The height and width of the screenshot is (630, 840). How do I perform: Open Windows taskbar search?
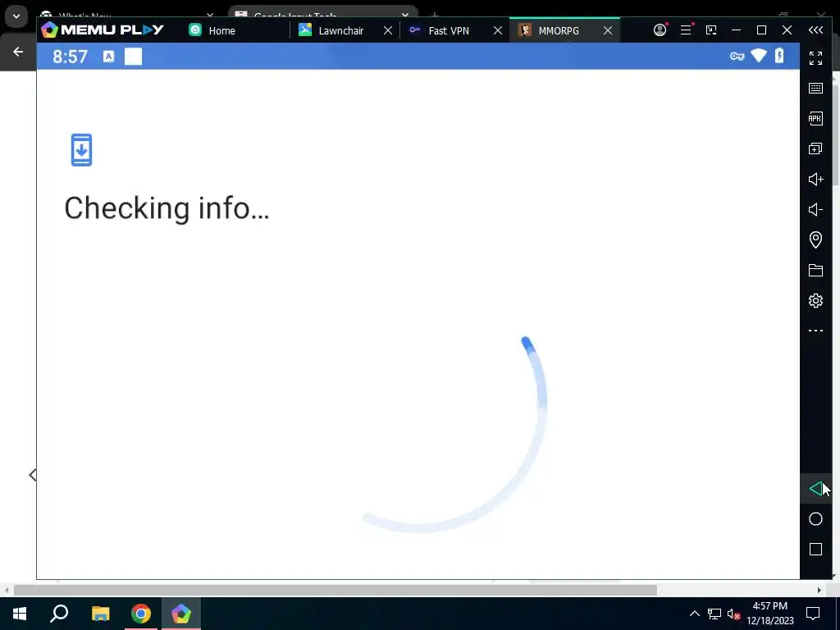[x=59, y=614]
